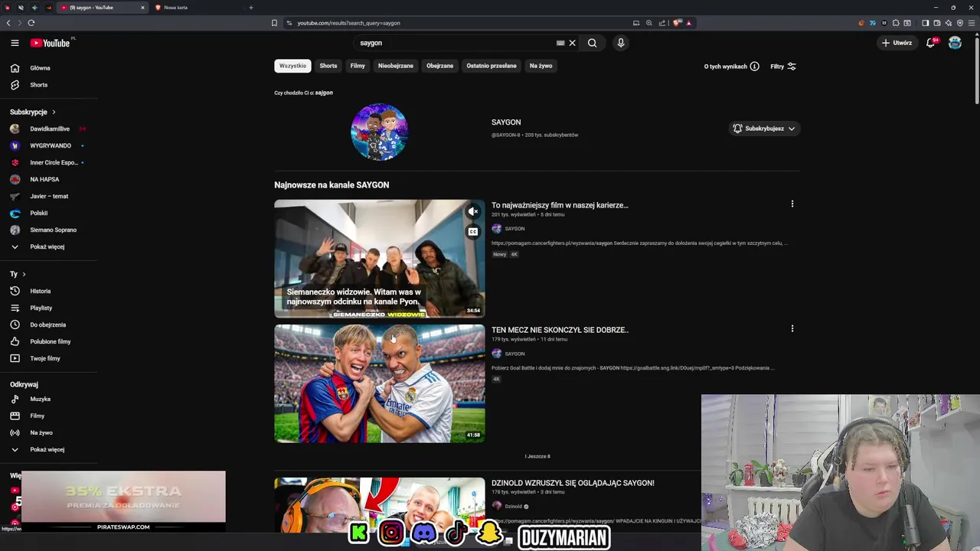Select the Nieobejrzane filter chip

coord(396,66)
